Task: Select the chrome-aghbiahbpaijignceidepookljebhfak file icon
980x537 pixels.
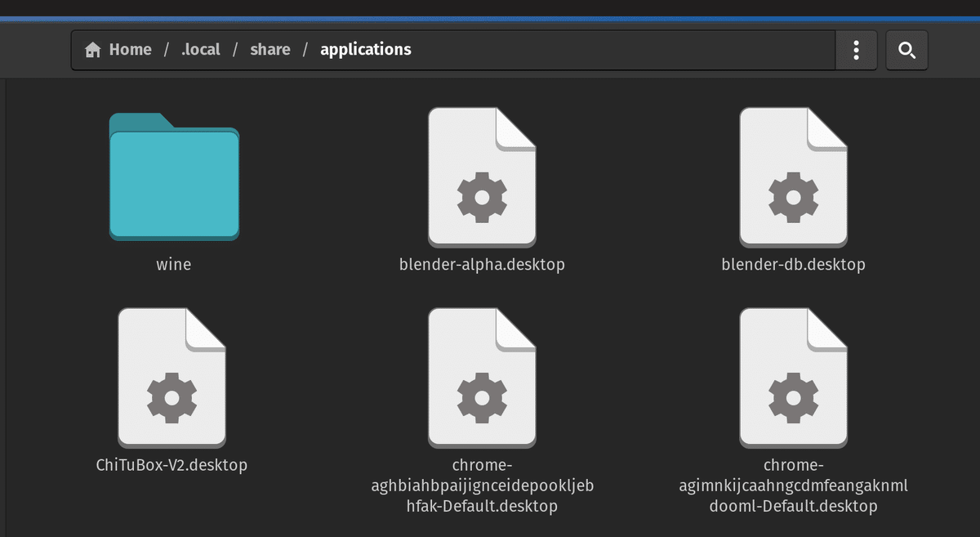Action: (x=482, y=378)
